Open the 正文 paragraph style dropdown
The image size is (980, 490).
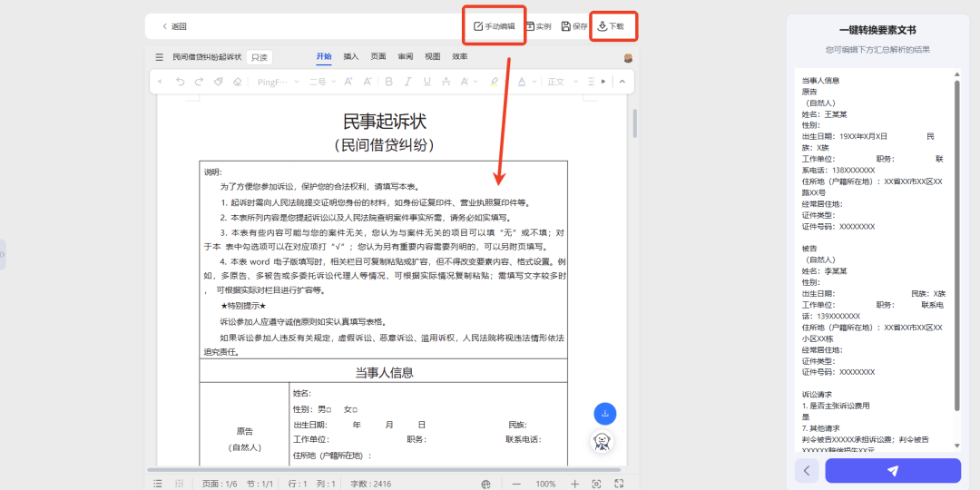tap(561, 82)
